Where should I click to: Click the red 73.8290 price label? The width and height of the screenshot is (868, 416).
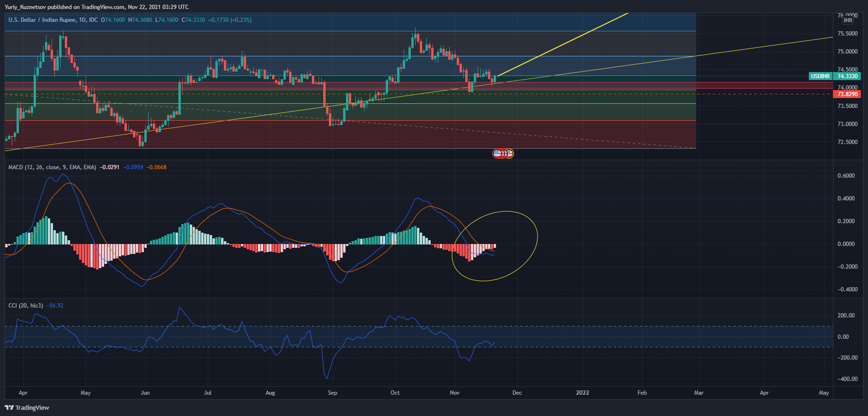click(847, 94)
